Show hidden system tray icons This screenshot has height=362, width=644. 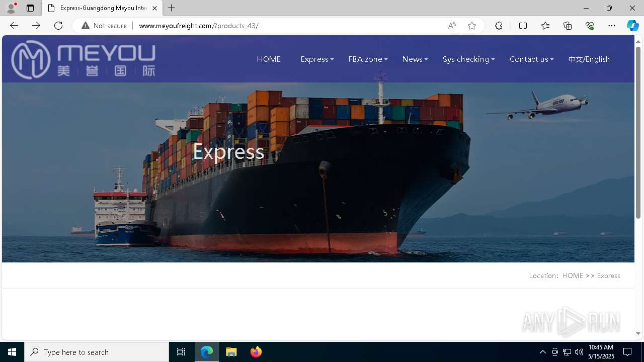pyautogui.click(x=542, y=352)
